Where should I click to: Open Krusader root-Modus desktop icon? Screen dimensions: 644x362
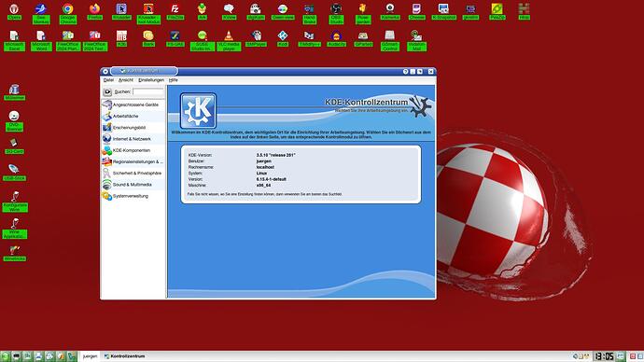(148, 14)
